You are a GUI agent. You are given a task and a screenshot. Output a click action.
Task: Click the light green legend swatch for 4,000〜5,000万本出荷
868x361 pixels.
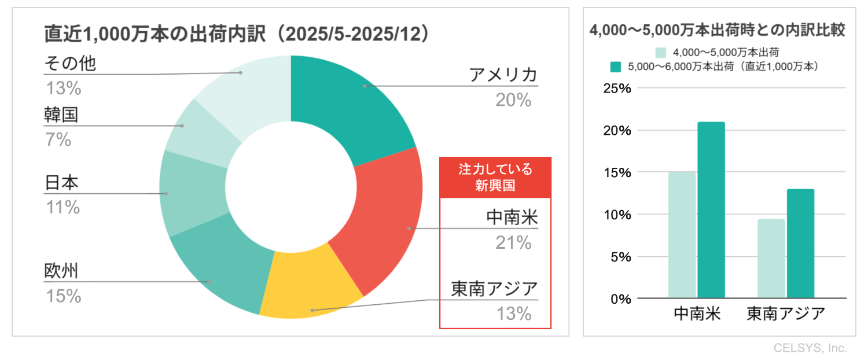point(661,51)
